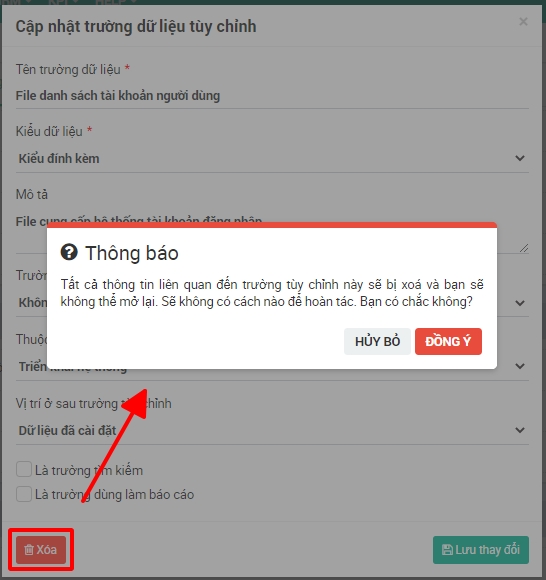Click the Kiểu dữ liệu field label
The image size is (546, 580).
point(49,131)
